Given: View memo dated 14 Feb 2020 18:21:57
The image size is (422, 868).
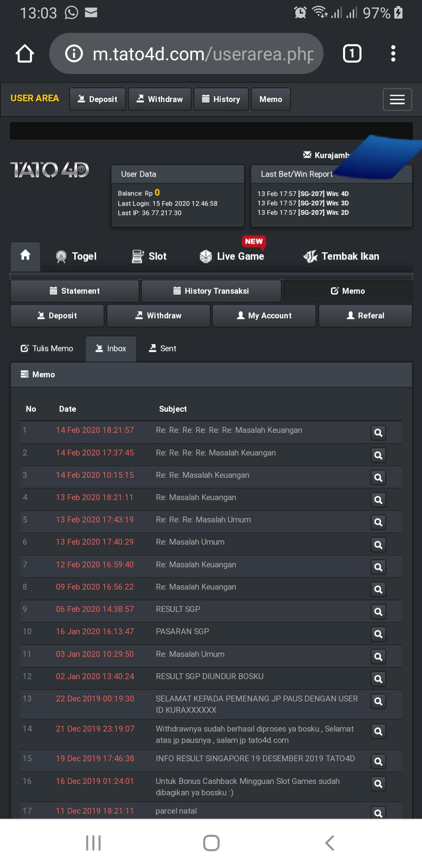Looking at the screenshot, I should tap(378, 433).
